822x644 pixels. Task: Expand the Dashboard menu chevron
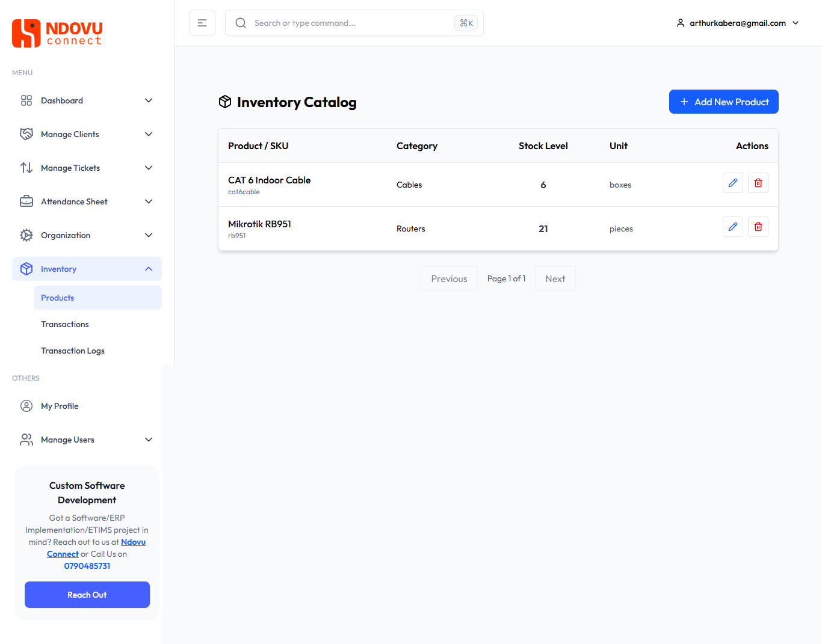click(x=149, y=100)
